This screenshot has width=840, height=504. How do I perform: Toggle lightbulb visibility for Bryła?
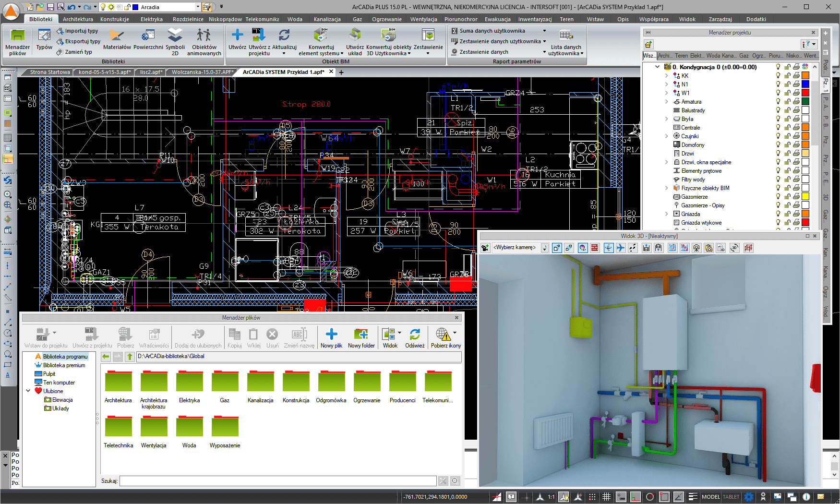778,119
